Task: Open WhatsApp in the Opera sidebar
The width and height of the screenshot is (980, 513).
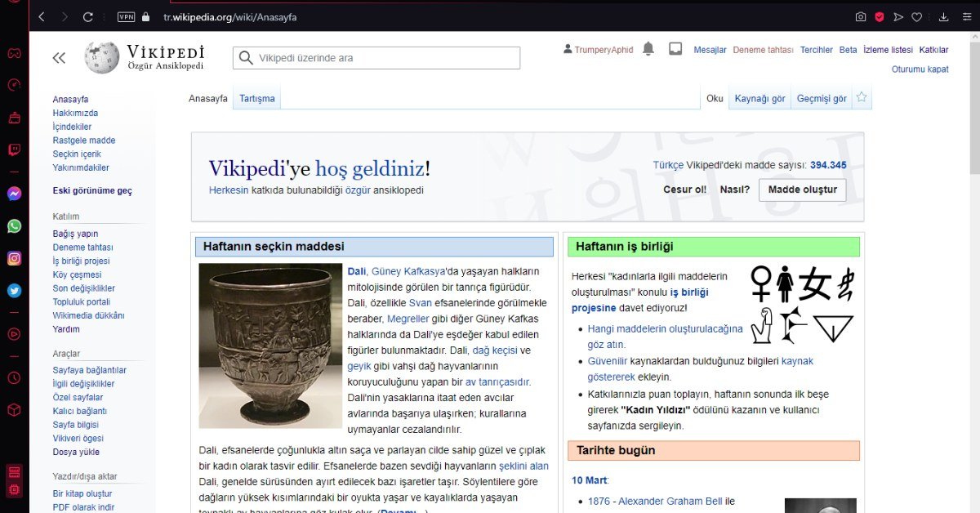Action: pyautogui.click(x=14, y=226)
